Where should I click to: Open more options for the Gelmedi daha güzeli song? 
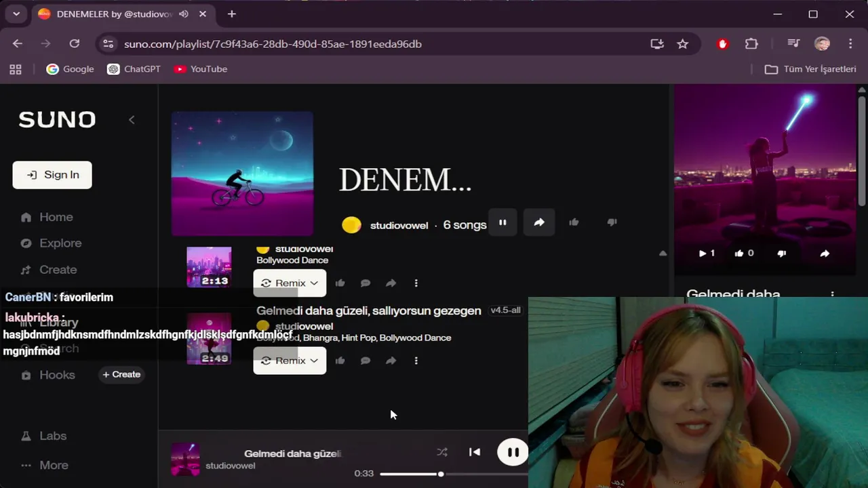pyautogui.click(x=416, y=361)
